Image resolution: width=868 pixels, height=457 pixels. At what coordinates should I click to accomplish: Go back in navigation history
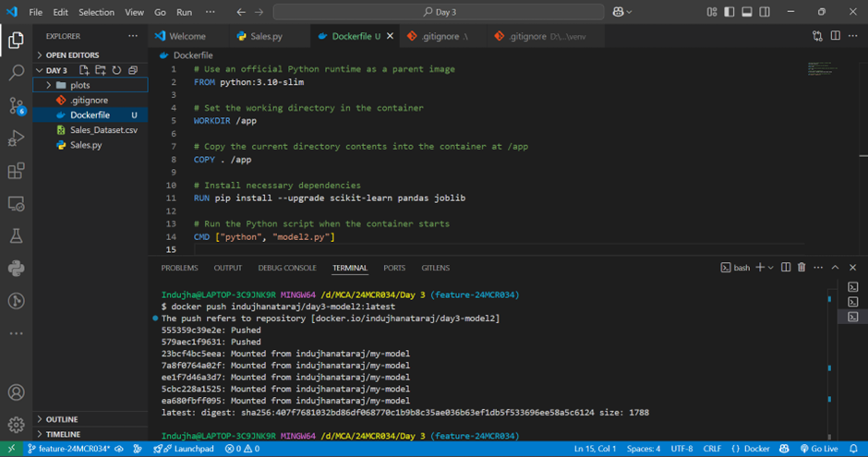coord(241,12)
